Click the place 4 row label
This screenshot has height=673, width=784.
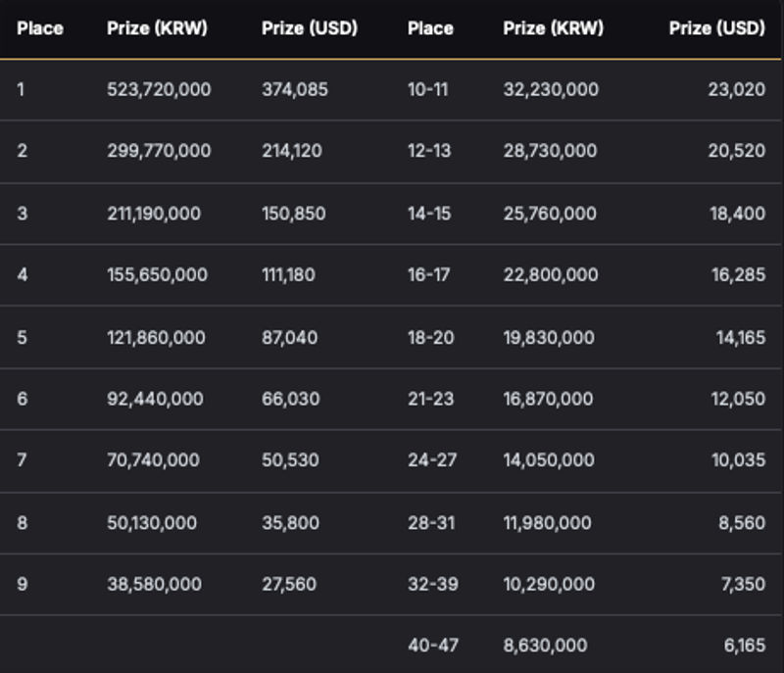coord(23,274)
